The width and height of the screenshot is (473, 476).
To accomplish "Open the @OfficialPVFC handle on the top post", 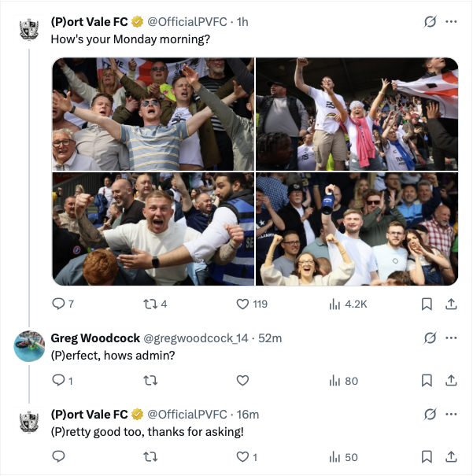I will point(187,22).
